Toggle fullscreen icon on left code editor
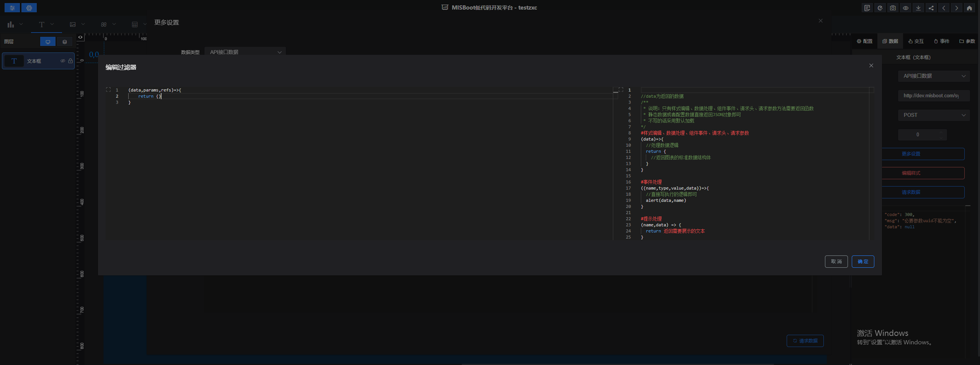Image resolution: width=980 pixels, height=365 pixels. tap(108, 90)
